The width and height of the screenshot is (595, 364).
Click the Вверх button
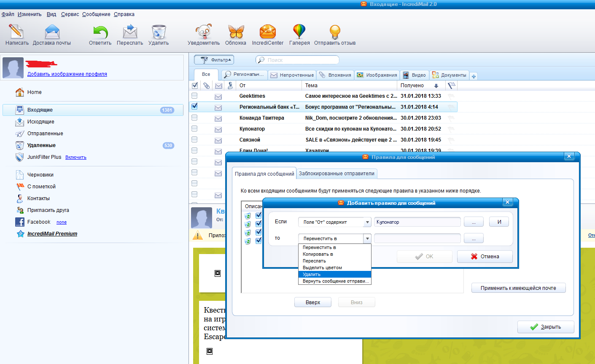313,302
